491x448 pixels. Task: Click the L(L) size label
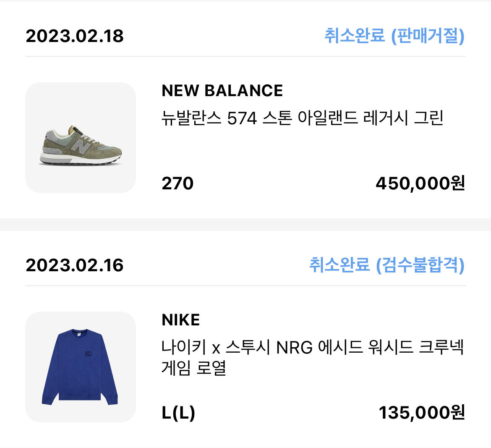[x=178, y=412]
